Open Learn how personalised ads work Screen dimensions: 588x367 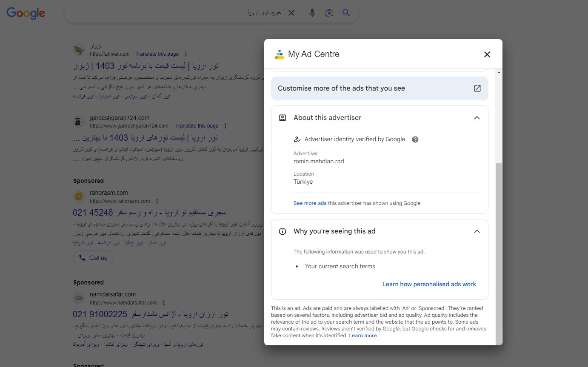point(429,284)
